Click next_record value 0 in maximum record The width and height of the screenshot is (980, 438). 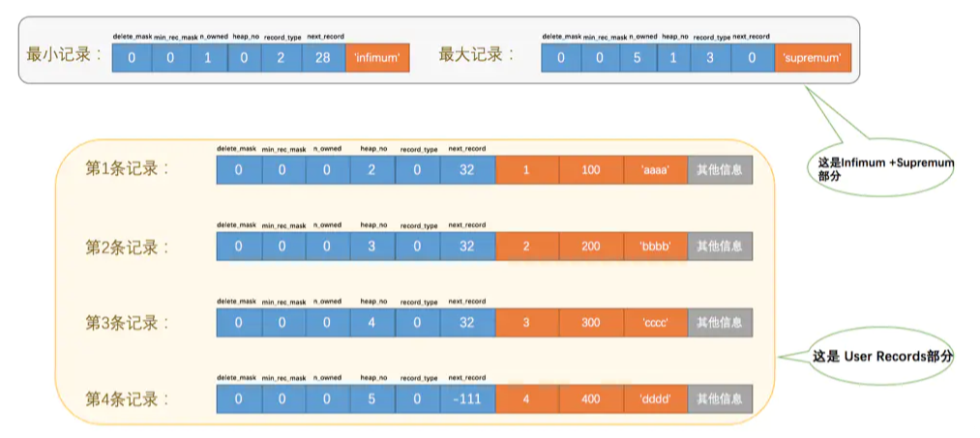click(753, 58)
